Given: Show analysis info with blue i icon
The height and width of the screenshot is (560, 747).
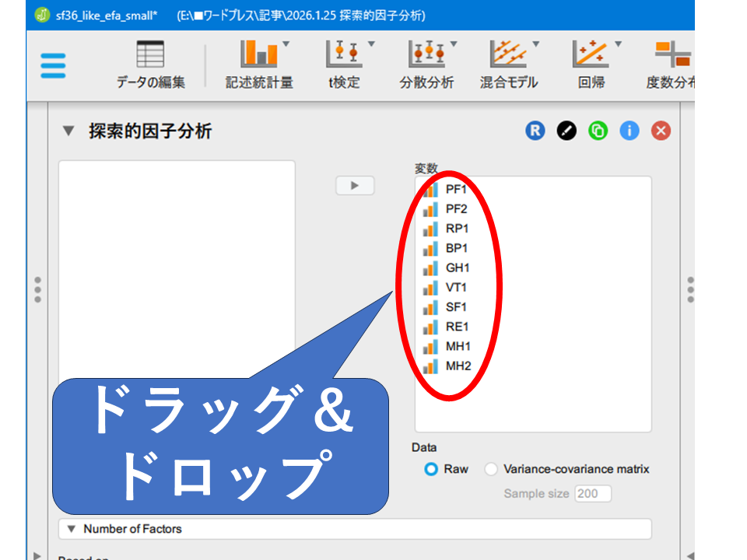Looking at the screenshot, I should [x=629, y=131].
